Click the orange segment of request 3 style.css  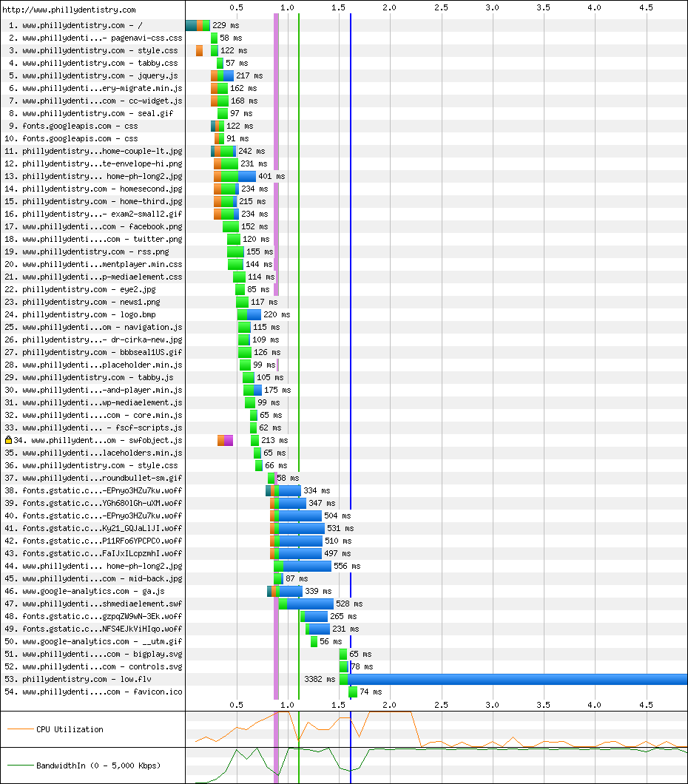[200, 50]
